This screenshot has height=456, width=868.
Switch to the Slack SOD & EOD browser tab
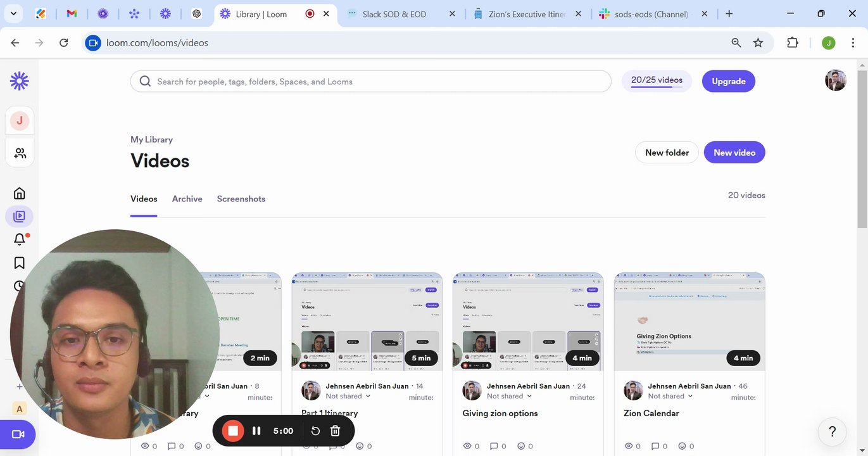tap(401, 14)
